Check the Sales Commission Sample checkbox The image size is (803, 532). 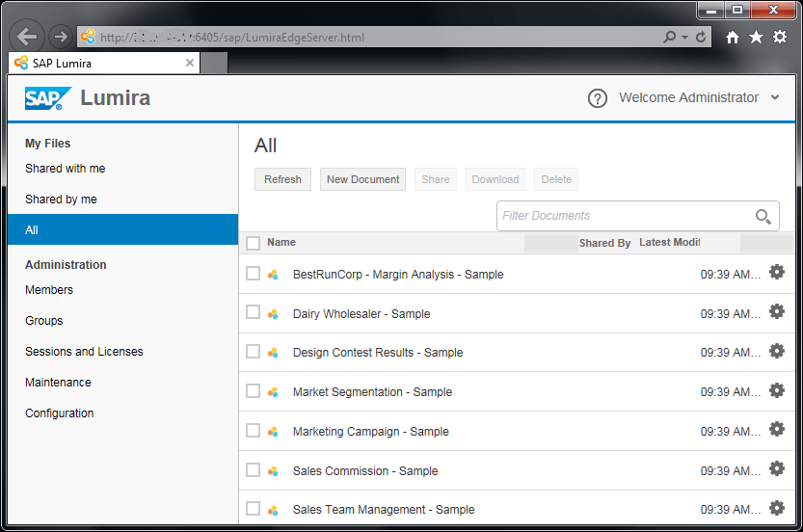tap(253, 470)
